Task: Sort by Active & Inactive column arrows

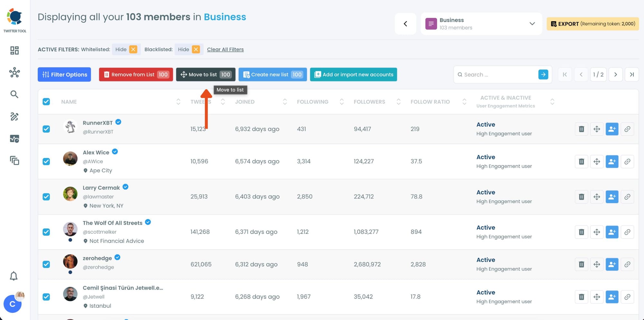Action: 552,102
